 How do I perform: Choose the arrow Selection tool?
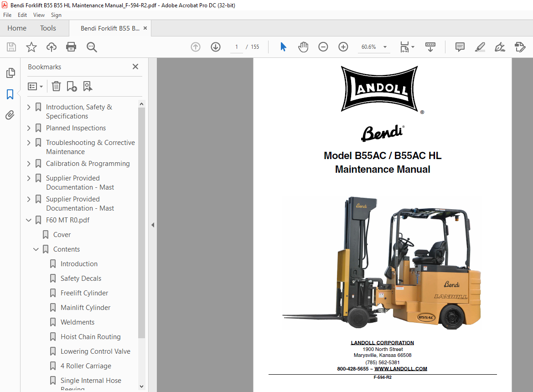[x=283, y=47]
